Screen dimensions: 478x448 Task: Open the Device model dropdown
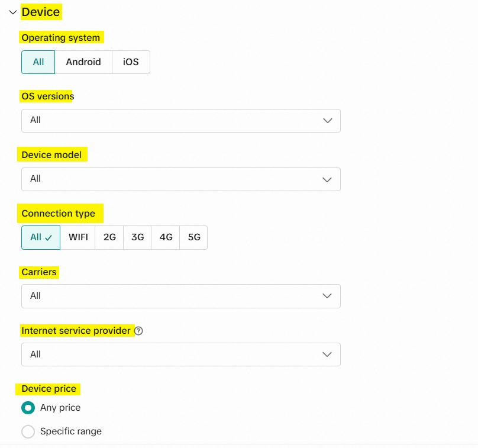[x=180, y=179]
